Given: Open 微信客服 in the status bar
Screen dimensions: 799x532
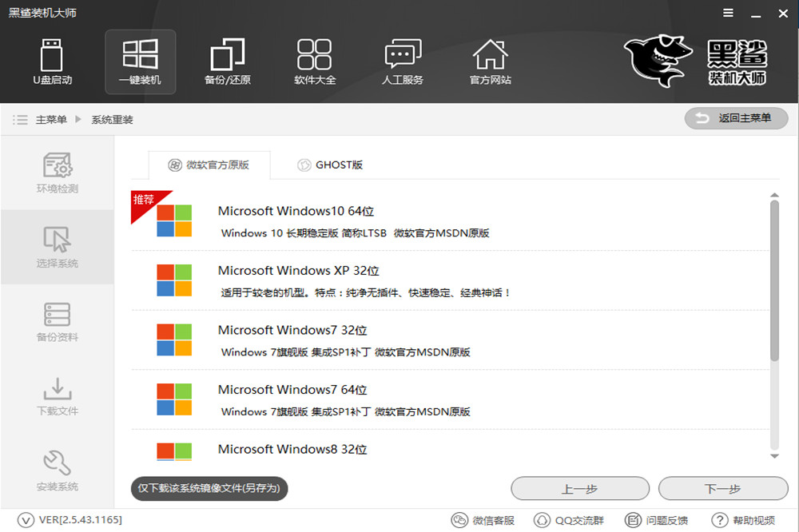Looking at the screenshot, I should click(x=483, y=520).
